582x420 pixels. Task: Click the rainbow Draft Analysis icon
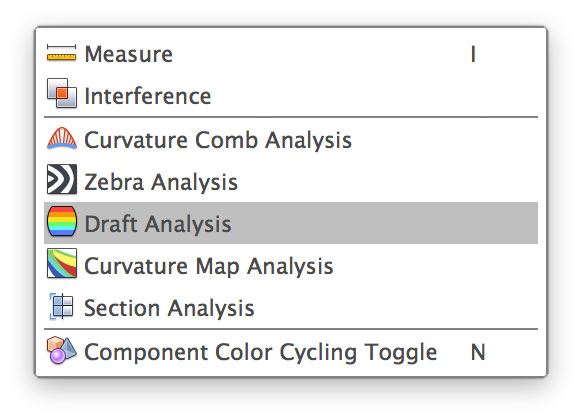click(x=62, y=222)
